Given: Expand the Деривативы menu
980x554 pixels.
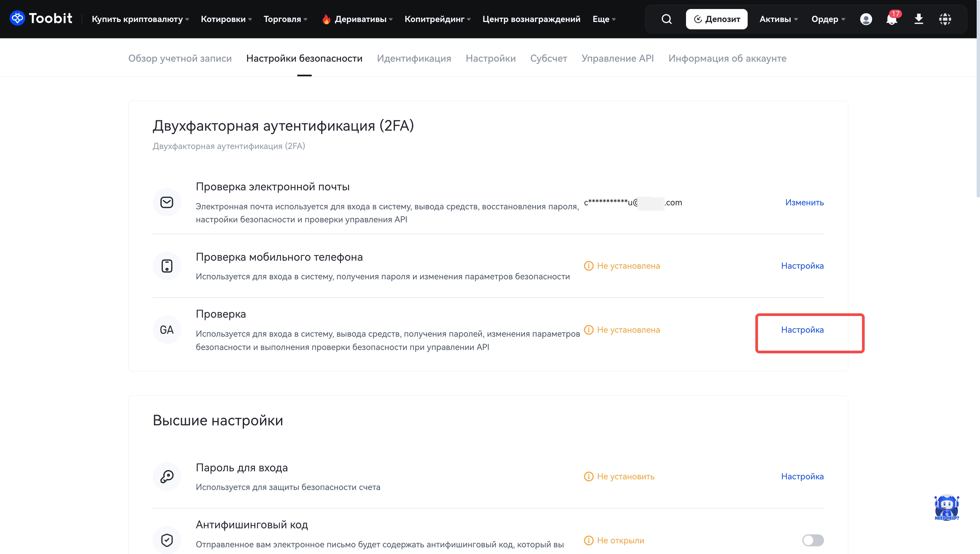Looking at the screenshot, I should [360, 19].
